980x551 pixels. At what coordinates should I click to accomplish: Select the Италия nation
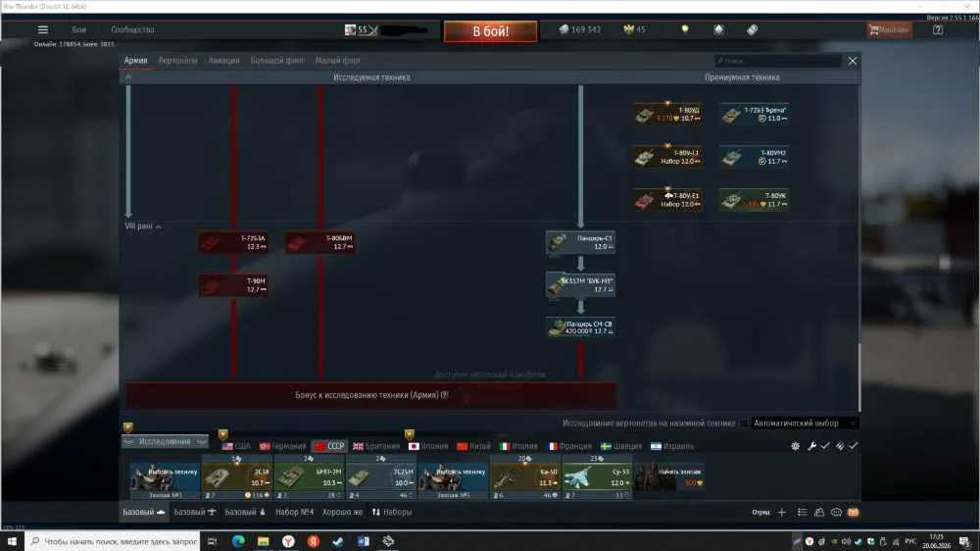tap(518, 446)
